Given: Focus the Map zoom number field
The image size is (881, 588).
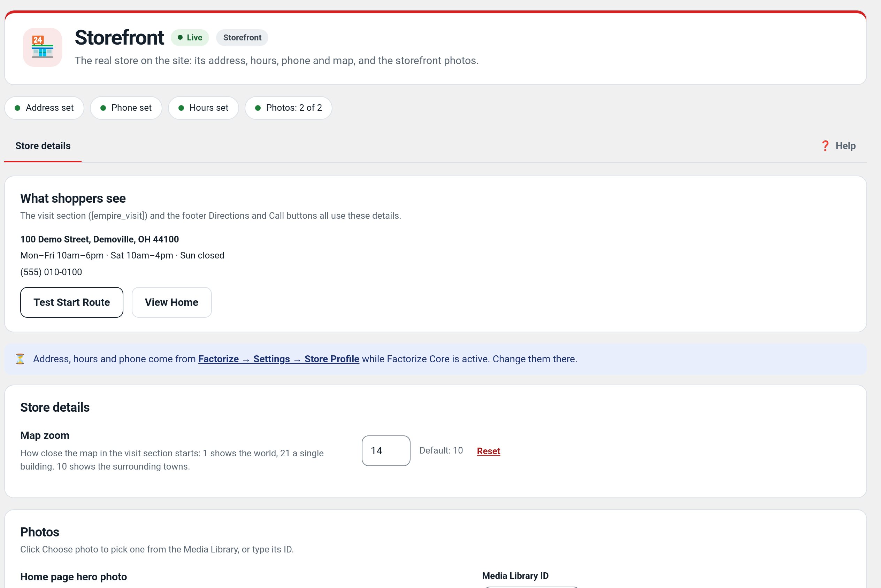Looking at the screenshot, I should [x=386, y=451].
